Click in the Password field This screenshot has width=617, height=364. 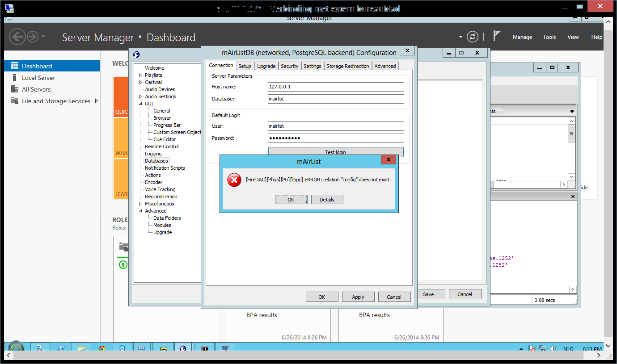tap(336, 138)
